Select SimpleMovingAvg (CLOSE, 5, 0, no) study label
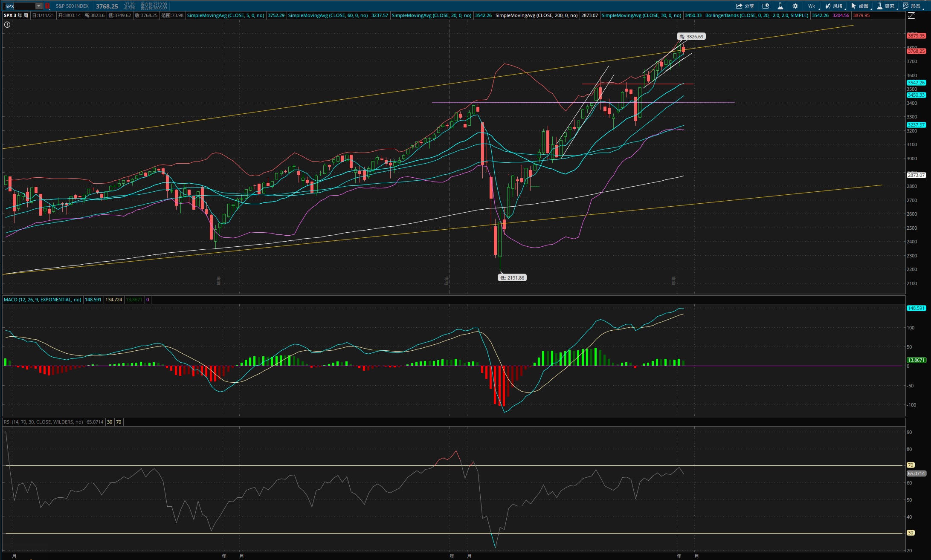 click(226, 15)
